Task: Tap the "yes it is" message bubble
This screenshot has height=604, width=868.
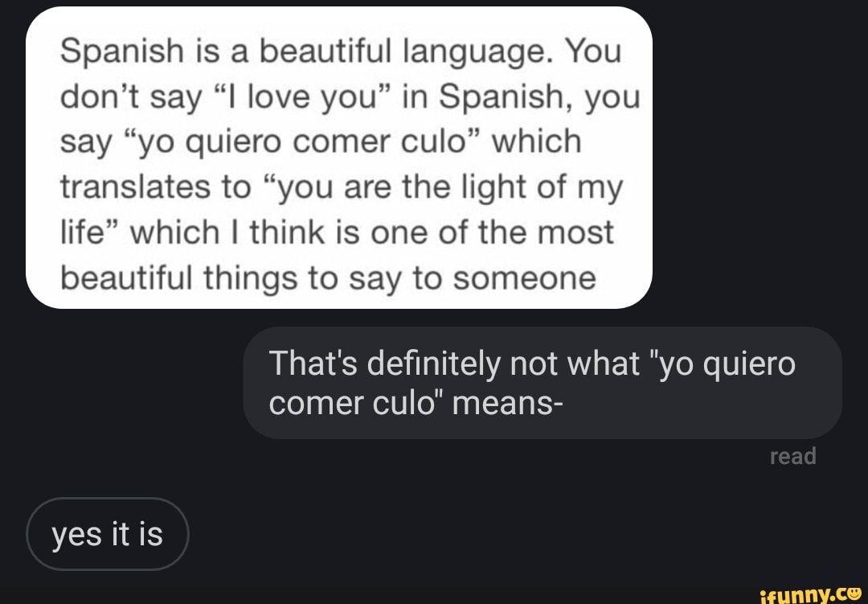Action: click(x=107, y=534)
